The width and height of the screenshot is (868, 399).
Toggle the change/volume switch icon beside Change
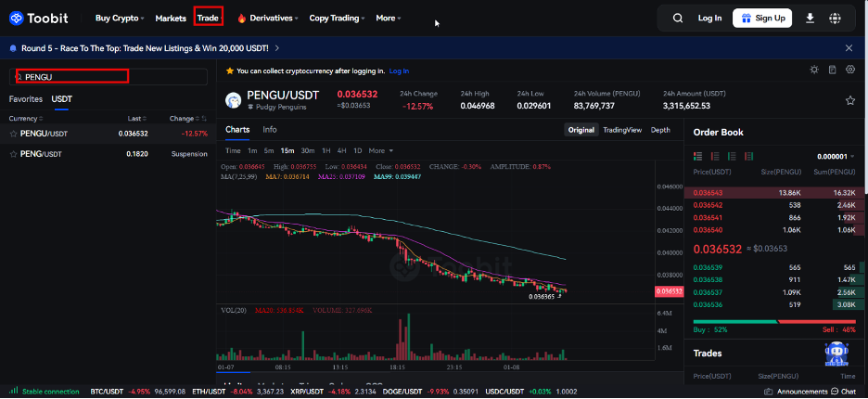click(x=204, y=119)
